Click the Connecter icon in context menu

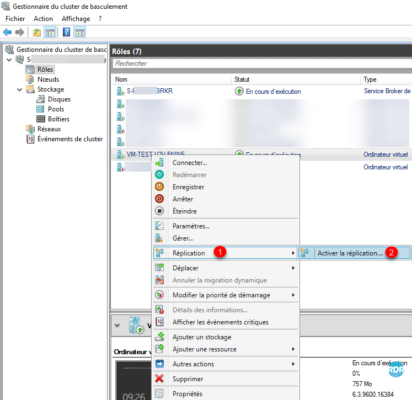point(160,163)
